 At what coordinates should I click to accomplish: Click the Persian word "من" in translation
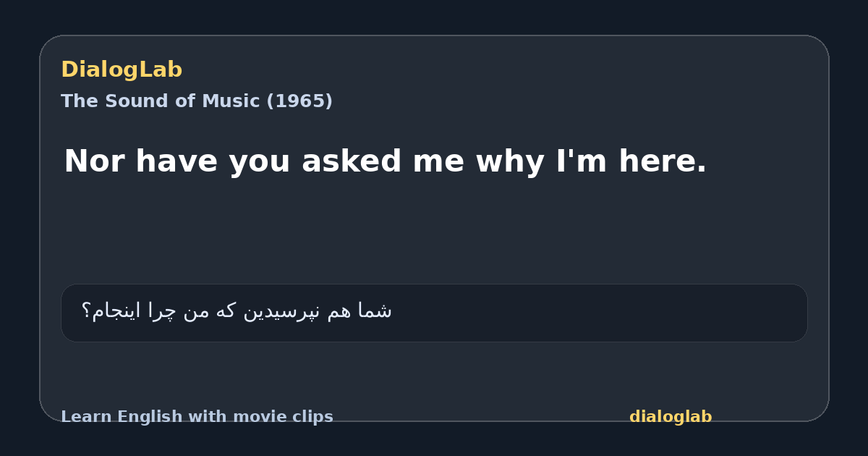pos(194,311)
